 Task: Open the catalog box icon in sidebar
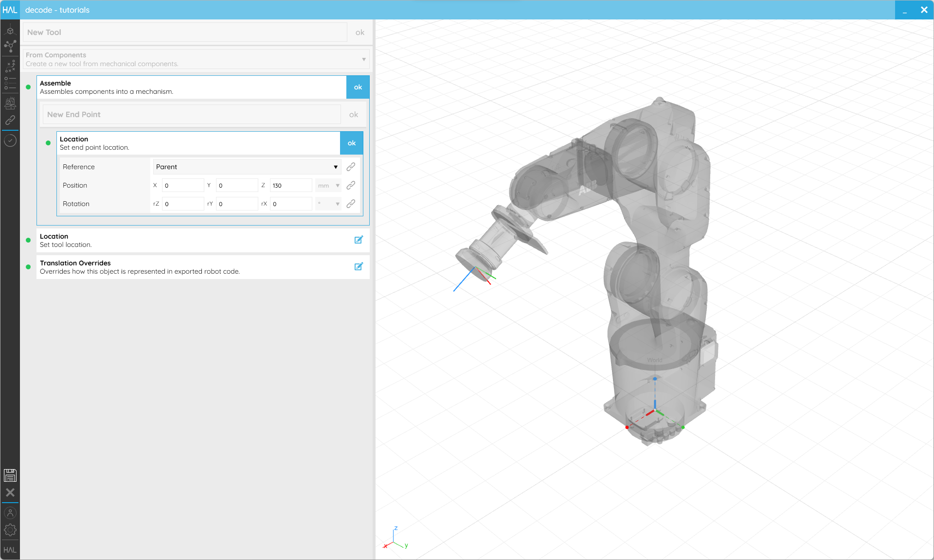[x=10, y=103]
